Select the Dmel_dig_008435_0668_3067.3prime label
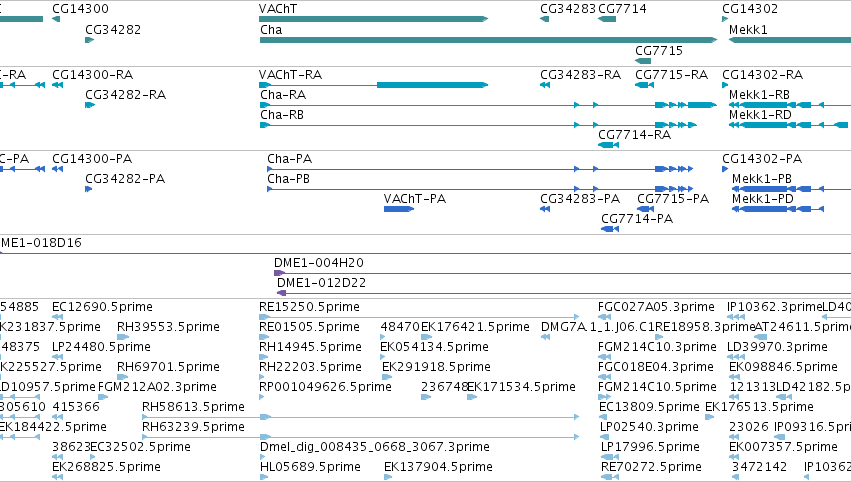Image resolution: width=851 pixels, height=482 pixels. [375, 447]
